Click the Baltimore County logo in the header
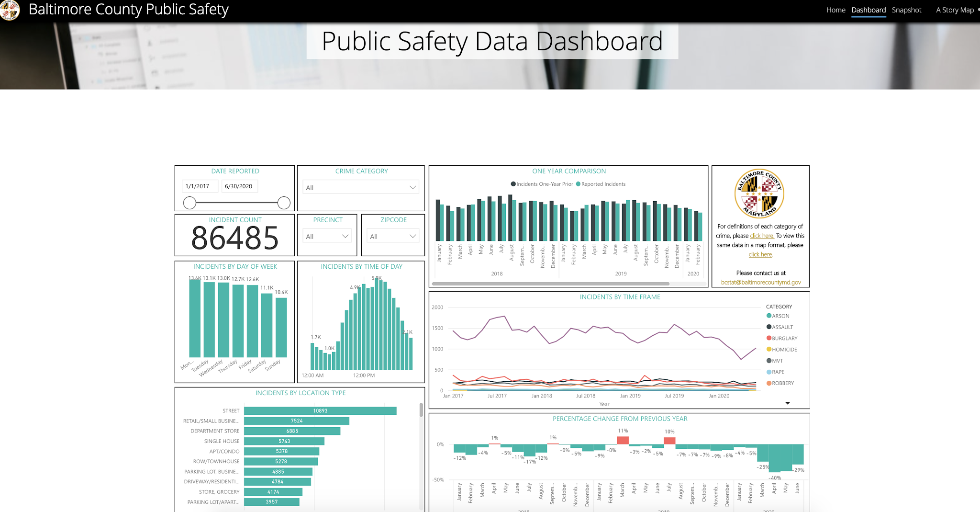The width and height of the screenshot is (980, 512). 10,10
